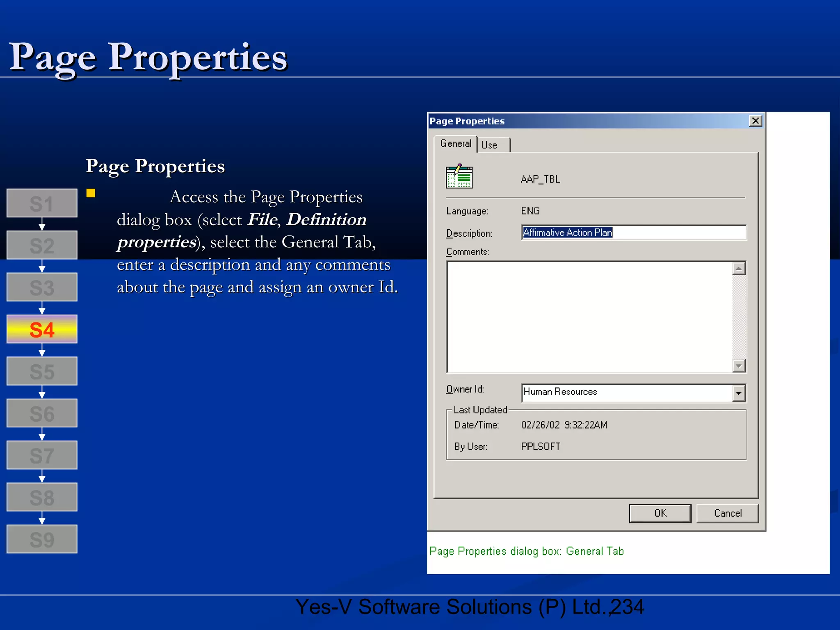Click the Comments label

[x=468, y=252]
